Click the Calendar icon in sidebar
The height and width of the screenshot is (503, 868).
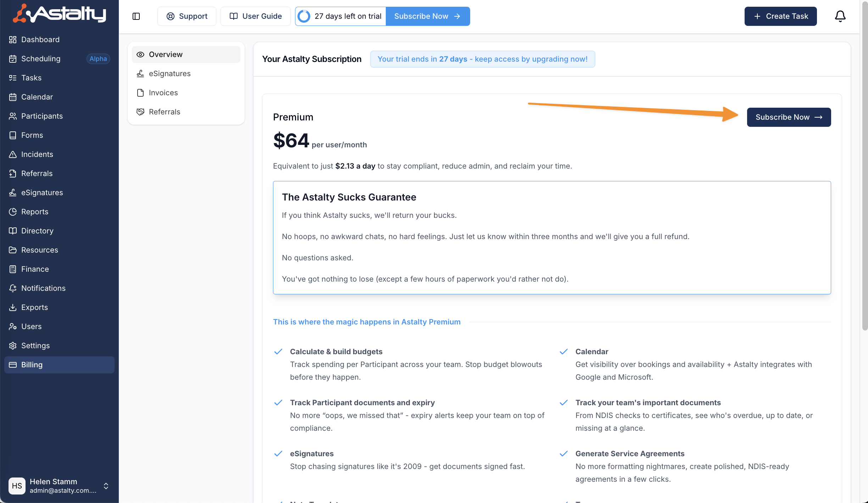click(x=13, y=97)
